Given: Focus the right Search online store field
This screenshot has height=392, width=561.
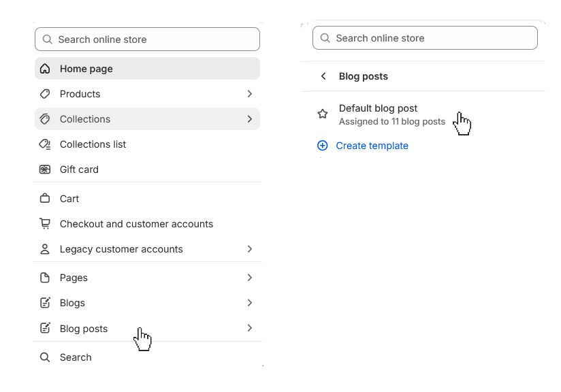Looking at the screenshot, I should (x=425, y=38).
